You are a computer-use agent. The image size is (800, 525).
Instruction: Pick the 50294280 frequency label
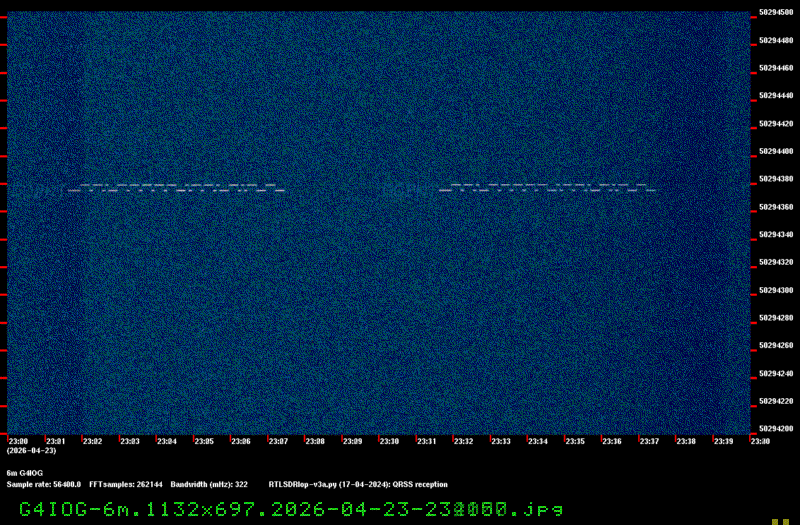(x=776, y=318)
